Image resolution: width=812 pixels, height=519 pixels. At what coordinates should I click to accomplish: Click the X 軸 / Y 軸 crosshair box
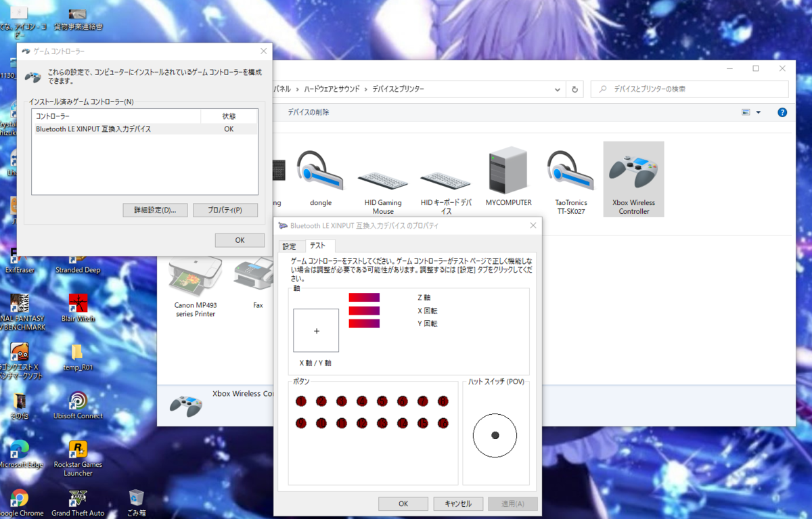tap(316, 330)
